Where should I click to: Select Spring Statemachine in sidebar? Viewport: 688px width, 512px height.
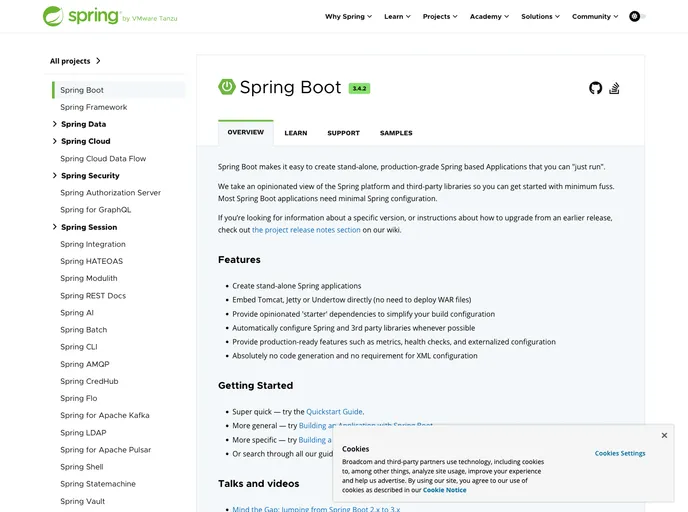pos(98,484)
